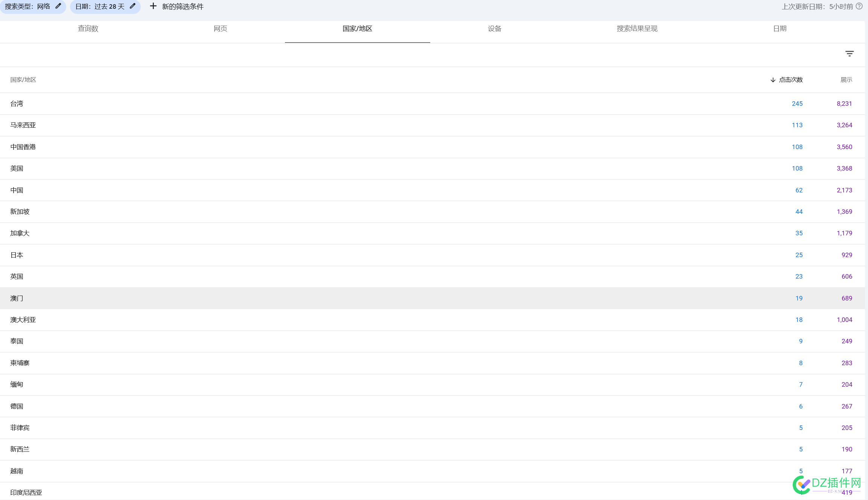Select the 柬埔寨 row
868x500 pixels.
pyautogui.click(x=432, y=363)
